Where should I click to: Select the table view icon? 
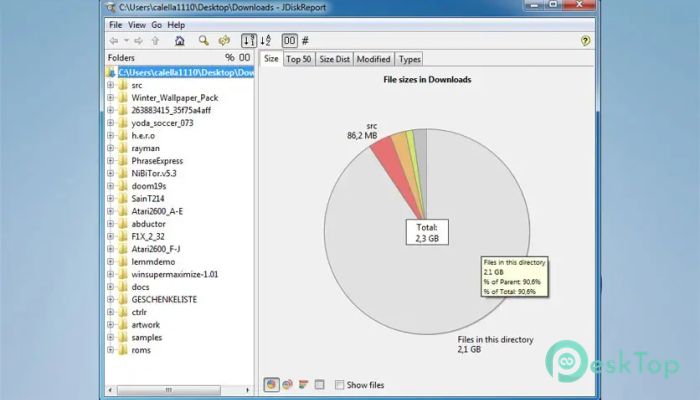point(320,384)
